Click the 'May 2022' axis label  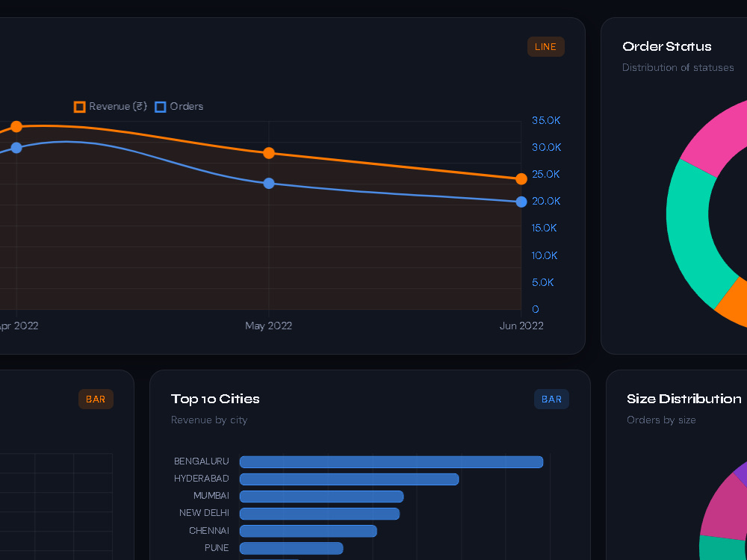268,326
